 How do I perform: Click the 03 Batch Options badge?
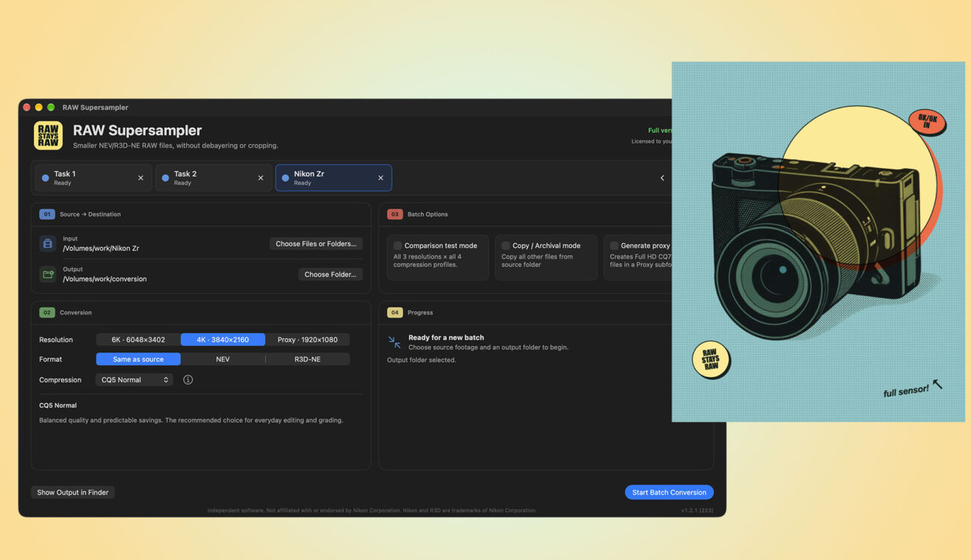[x=395, y=214]
